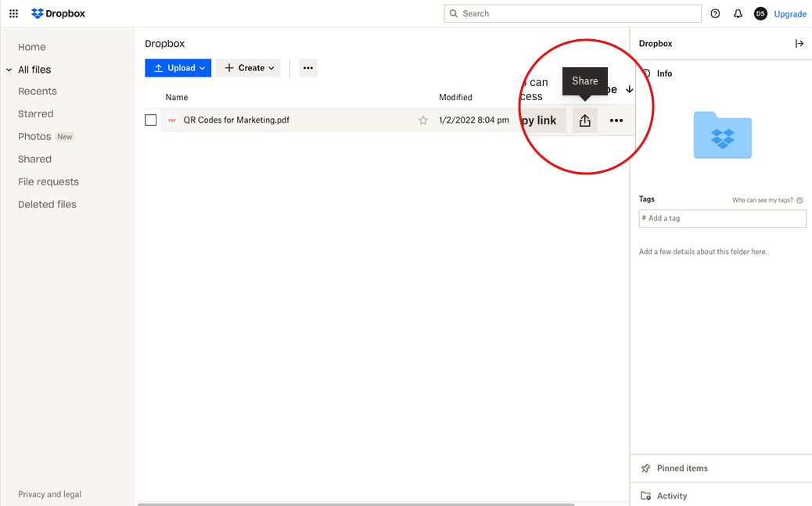Collapse the All files tree

pos(9,70)
